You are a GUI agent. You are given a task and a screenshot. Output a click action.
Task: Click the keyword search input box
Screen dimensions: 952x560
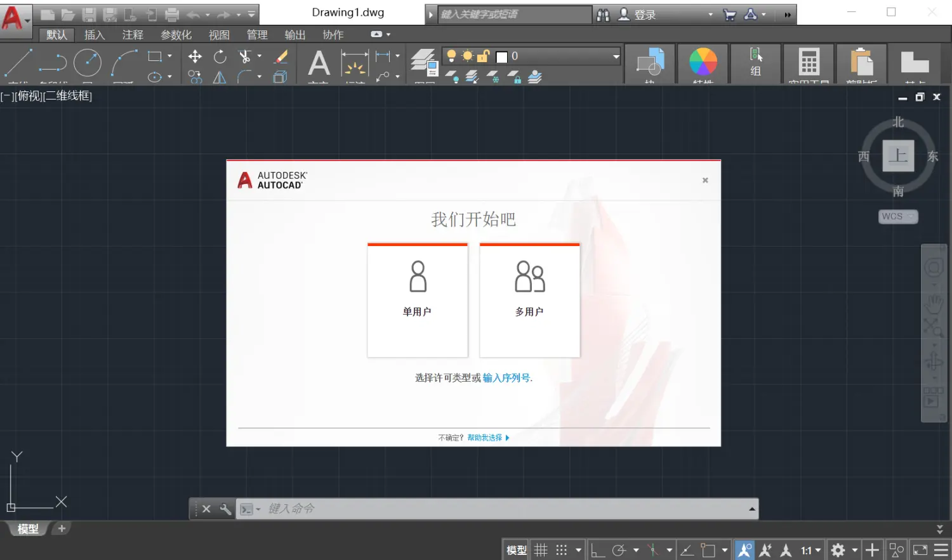pyautogui.click(x=515, y=15)
